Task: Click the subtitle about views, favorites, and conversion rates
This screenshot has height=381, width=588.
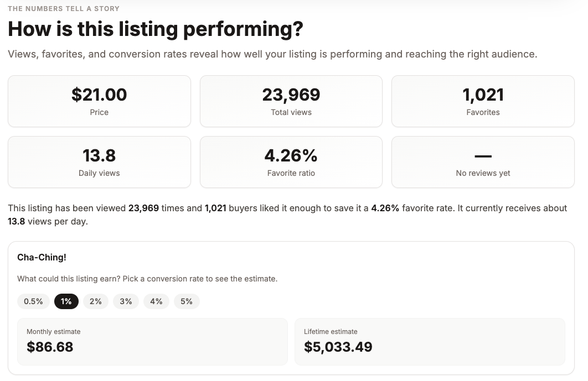Action: pos(272,54)
